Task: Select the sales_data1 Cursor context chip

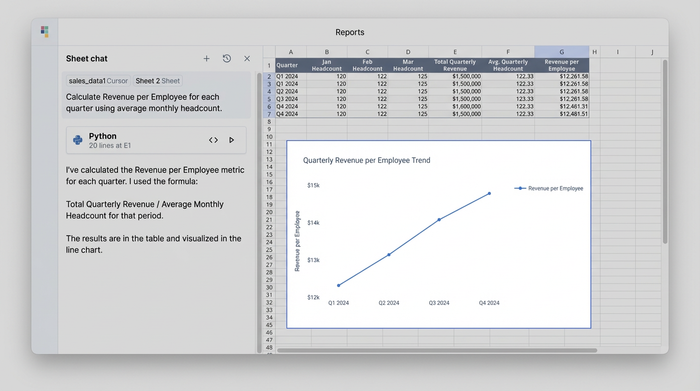Action: 98,81
